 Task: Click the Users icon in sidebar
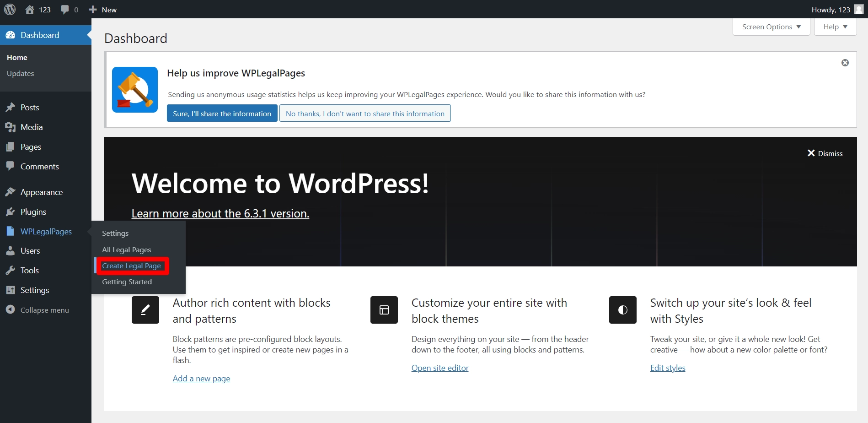(11, 250)
